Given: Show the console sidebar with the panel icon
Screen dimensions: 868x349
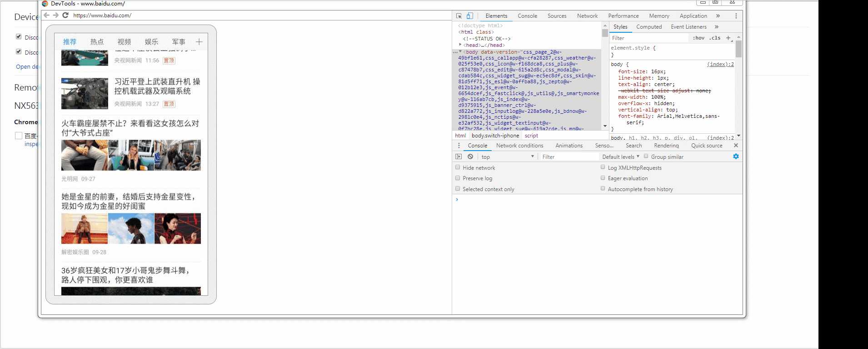Looking at the screenshot, I should pyautogui.click(x=459, y=157).
